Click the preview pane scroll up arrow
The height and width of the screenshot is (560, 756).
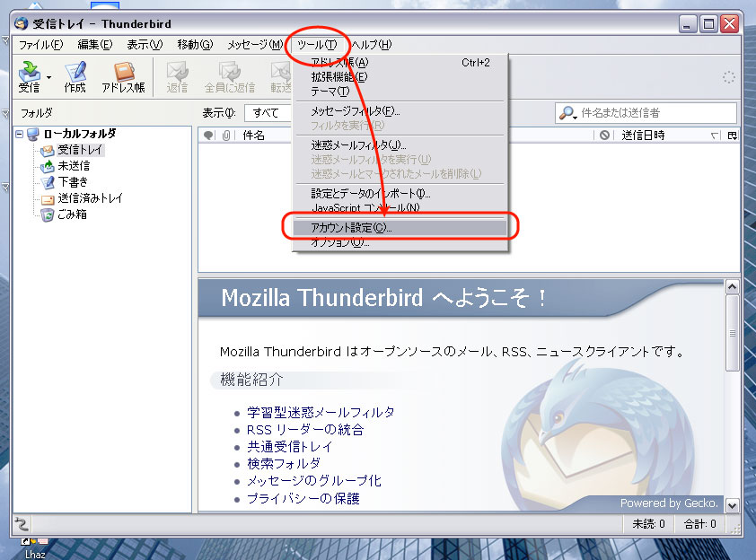click(x=732, y=287)
